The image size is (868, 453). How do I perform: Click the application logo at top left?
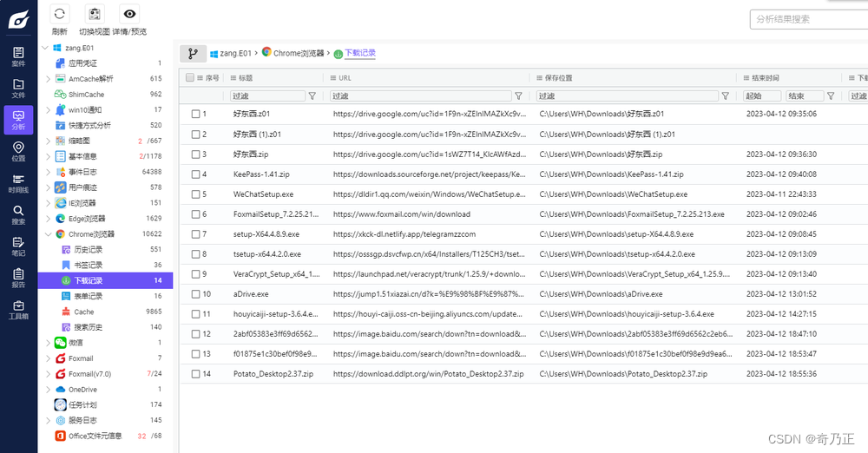click(x=19, y=19)
